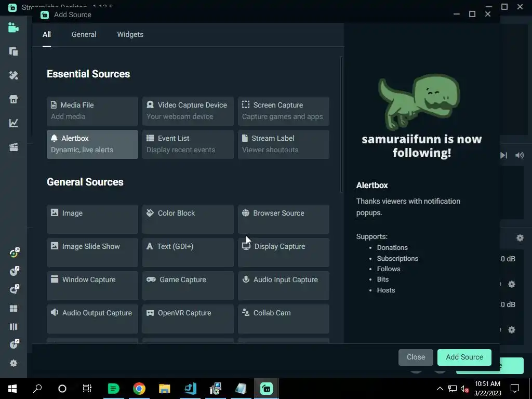Open Windows taskbar search

point(37,389)
